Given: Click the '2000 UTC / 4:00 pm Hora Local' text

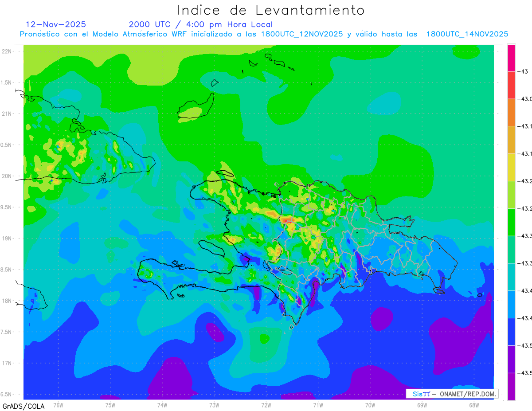Looking at the screenshot, I should [x=201, y=25].
